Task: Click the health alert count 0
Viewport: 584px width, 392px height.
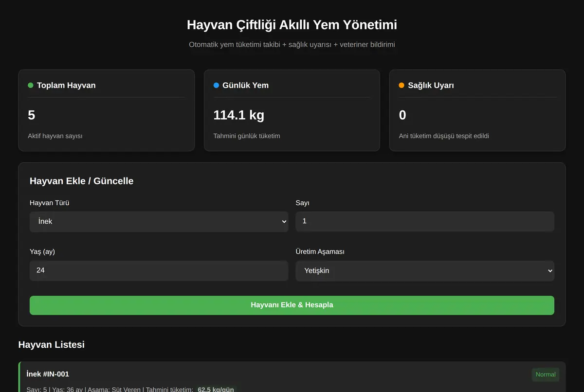Action: point(402,115)
